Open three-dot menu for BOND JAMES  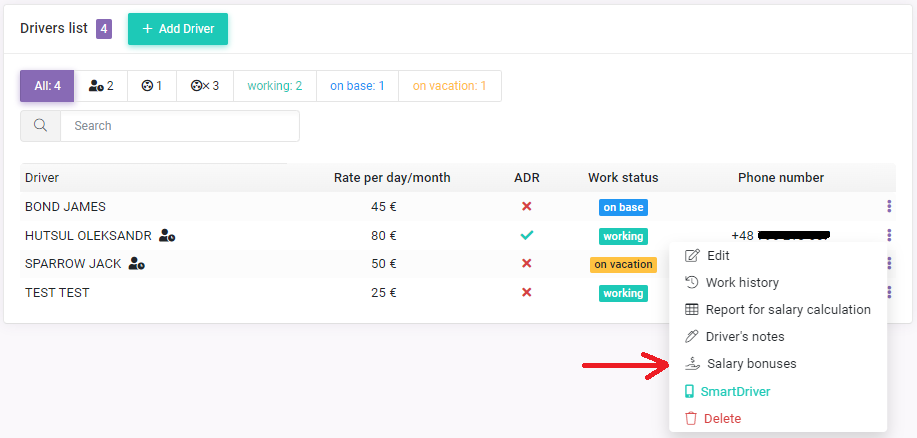(x=889, y=206)
